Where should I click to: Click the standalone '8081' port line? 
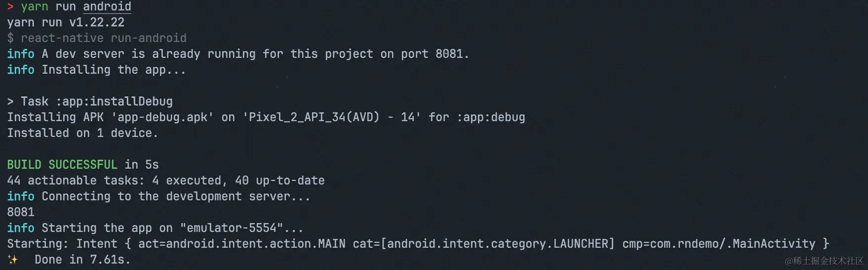21,212
